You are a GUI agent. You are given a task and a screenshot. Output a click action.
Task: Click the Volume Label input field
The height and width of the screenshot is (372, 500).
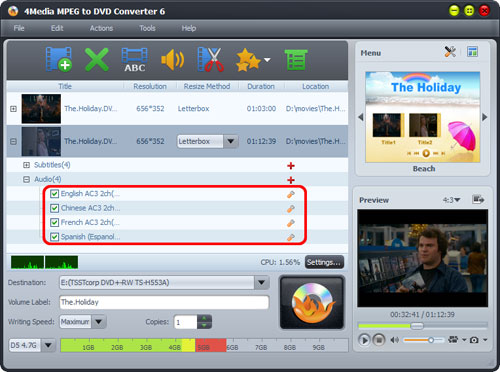164,302
